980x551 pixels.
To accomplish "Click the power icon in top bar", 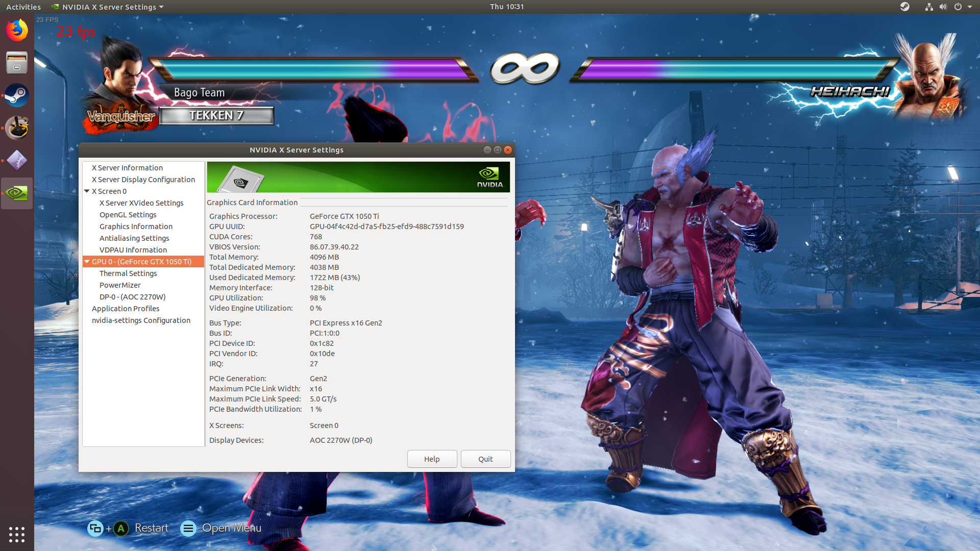I will click(958, 7).
